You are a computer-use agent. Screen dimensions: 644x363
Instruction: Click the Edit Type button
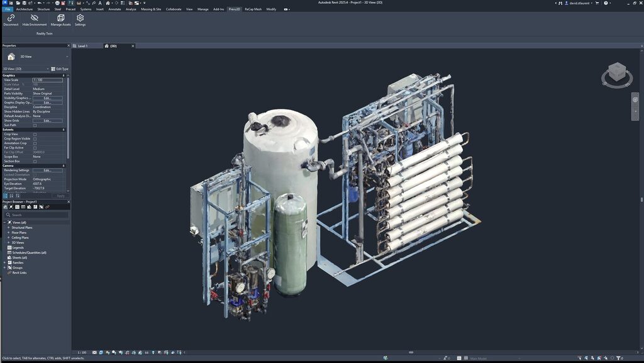click(60, 69)
